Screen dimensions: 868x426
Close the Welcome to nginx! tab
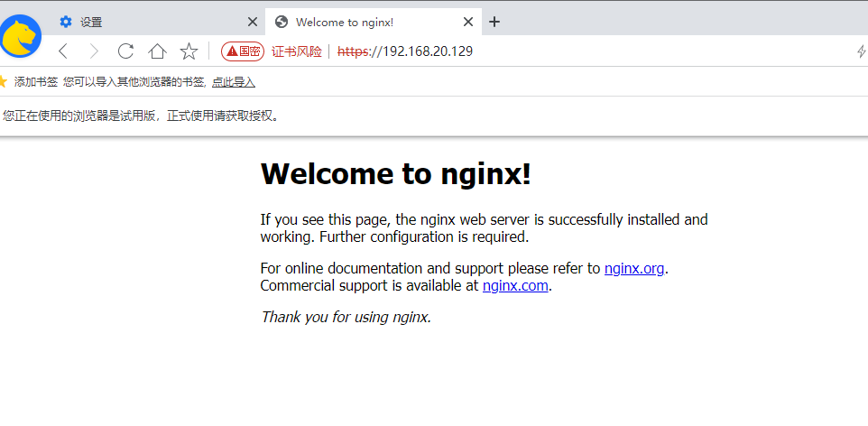(x=467, y=23)
